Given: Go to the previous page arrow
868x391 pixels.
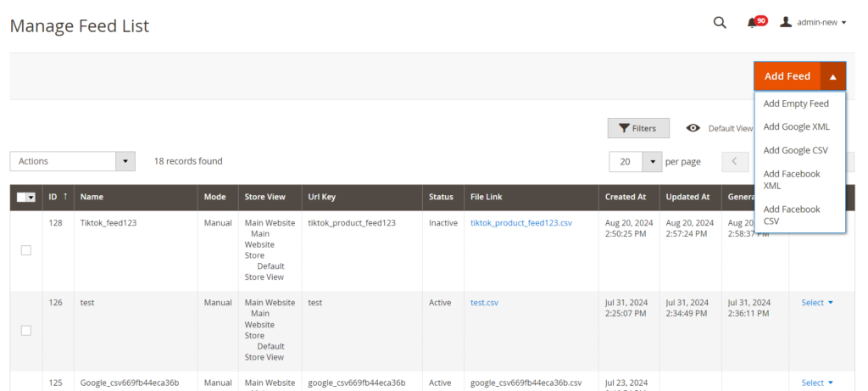Looking at the screenshot, I should coord(734,161).
